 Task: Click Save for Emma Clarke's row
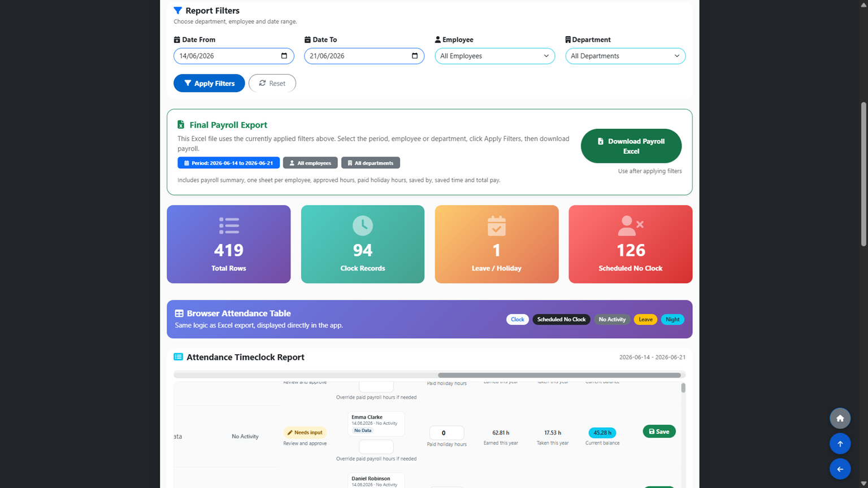(x=659, y=432)
